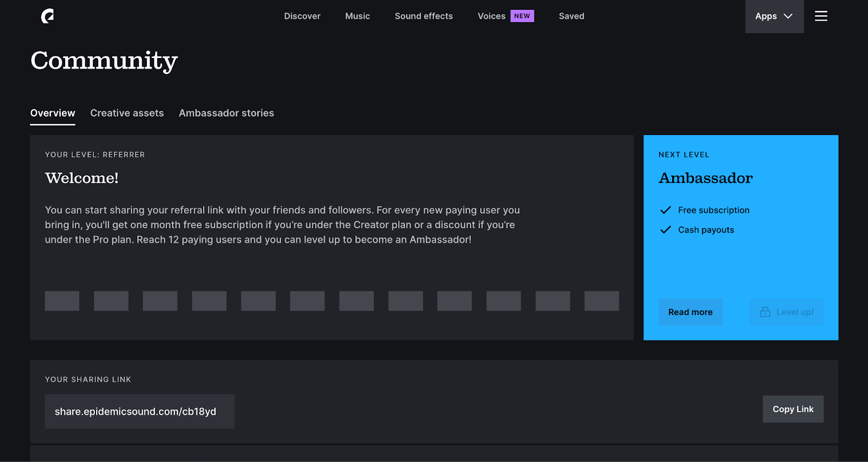Click the YOUR SHARING LINK label
This screenshot has height=462, width=868.
[88, 380]
